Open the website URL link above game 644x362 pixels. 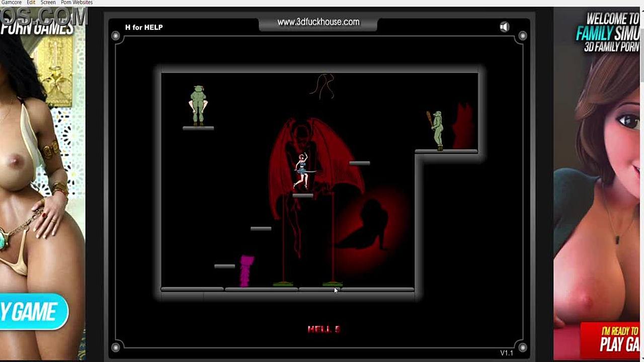[318, 22]
